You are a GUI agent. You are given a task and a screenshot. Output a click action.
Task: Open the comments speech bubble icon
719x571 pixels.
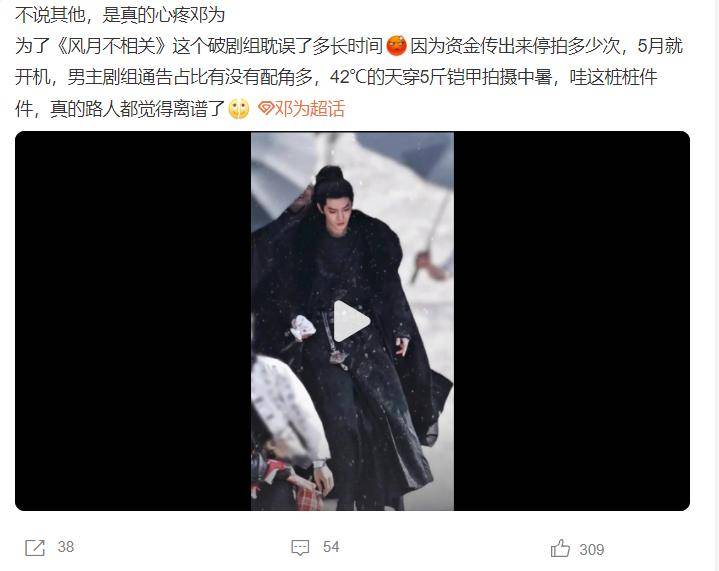click(x=300, y=548)
